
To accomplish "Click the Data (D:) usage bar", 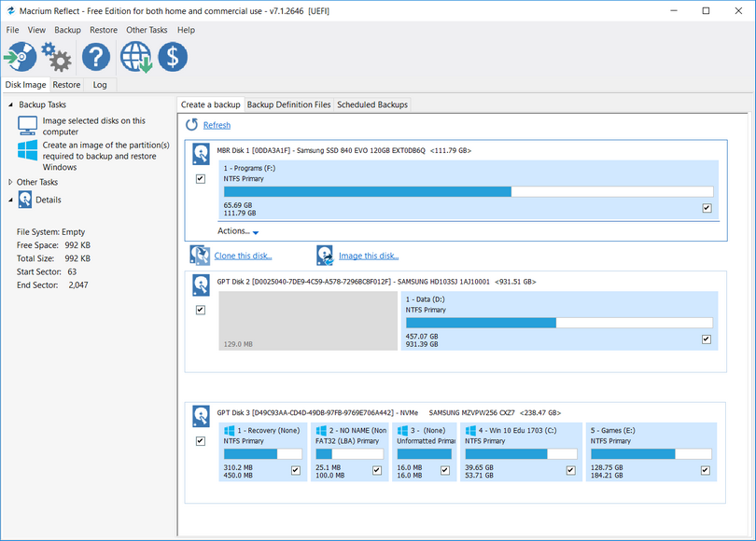I will click(x=559, y=323).
